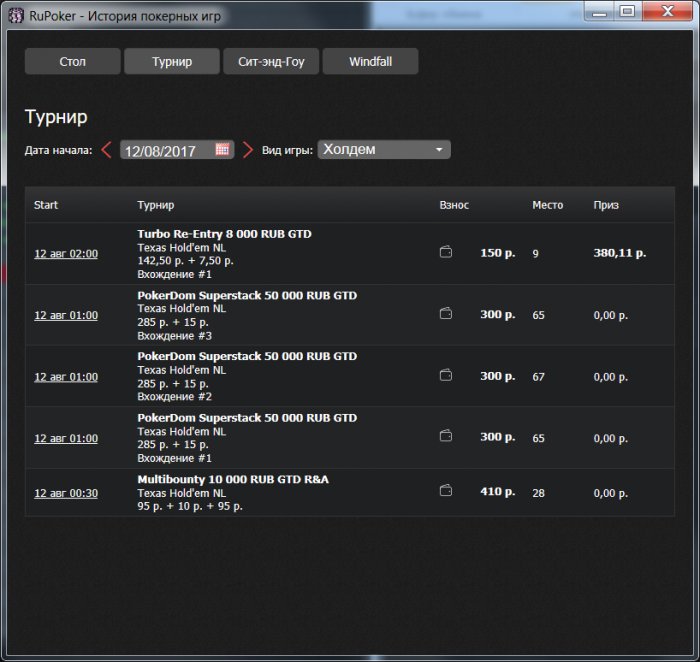
Task: Click the 150 р. buy-in value
Action: 498,253
